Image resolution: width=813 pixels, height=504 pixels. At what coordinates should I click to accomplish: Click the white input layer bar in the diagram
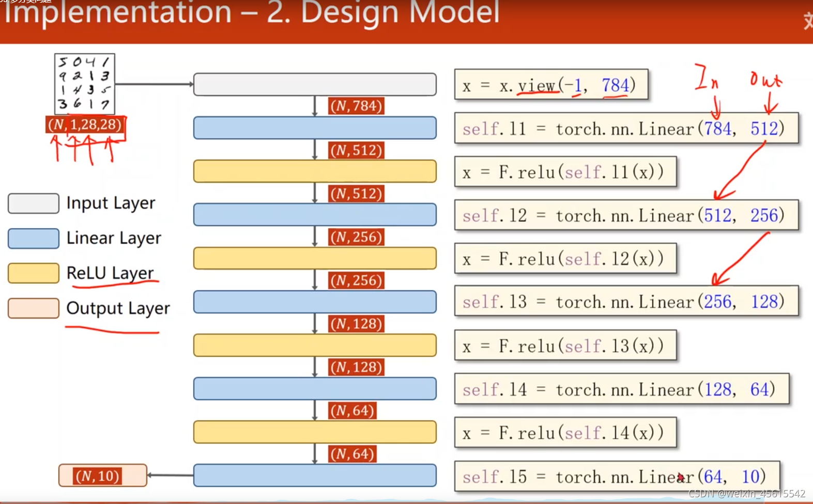click(315, 84)
